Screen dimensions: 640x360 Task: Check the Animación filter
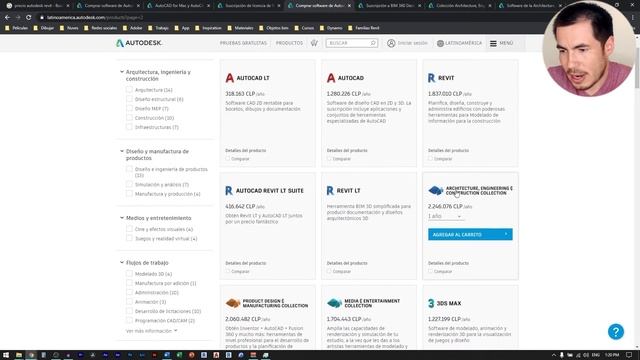click(x=129, y=302)
